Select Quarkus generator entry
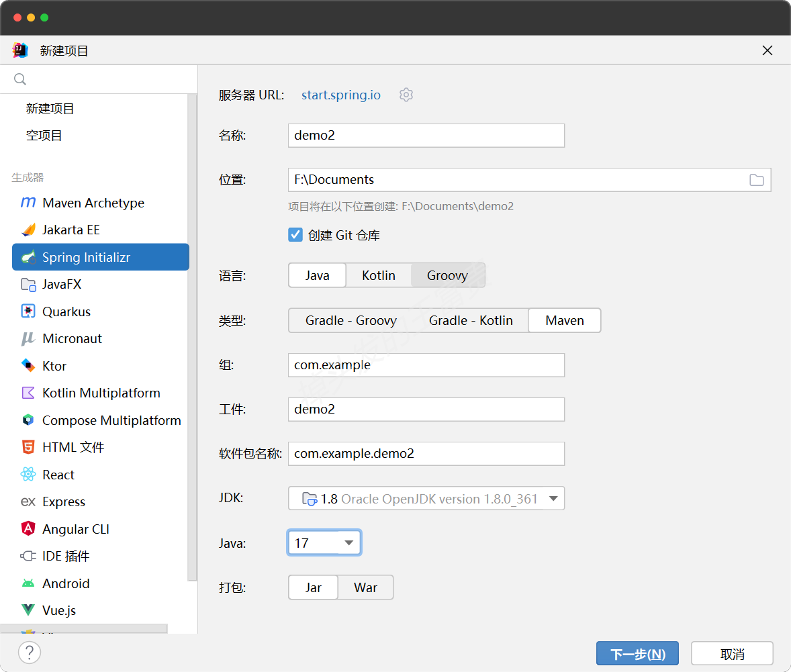Screen dimensions: 791x672 click(101, 311)
